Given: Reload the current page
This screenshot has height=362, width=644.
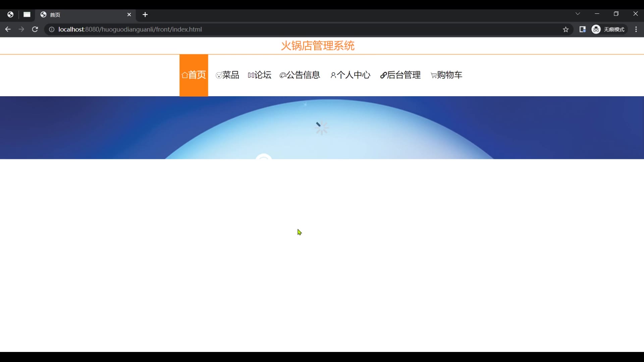Looking at the screenshot, I should click(x=35, y=29).
